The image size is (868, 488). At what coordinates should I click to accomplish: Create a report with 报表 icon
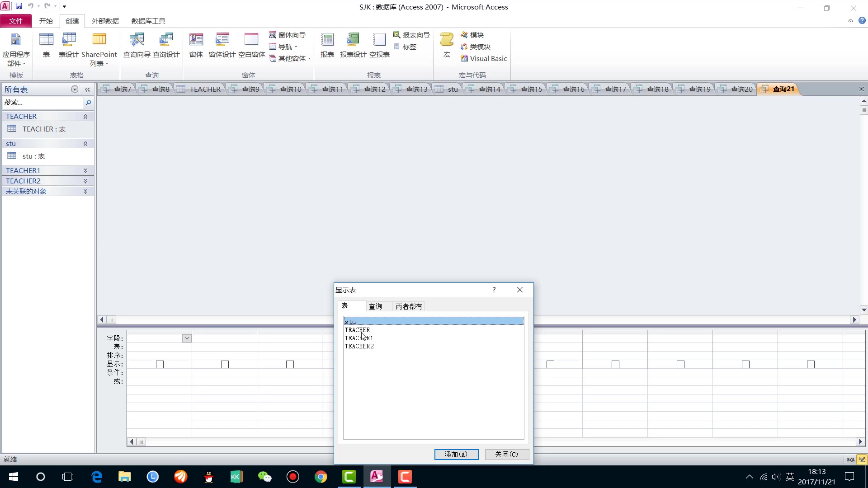tap(327, 45)
